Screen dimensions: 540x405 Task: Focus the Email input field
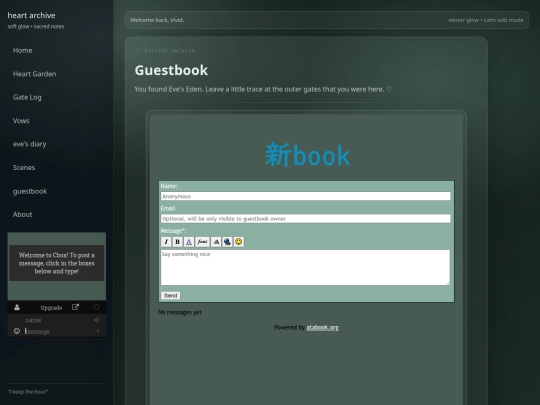pos(305,219)
